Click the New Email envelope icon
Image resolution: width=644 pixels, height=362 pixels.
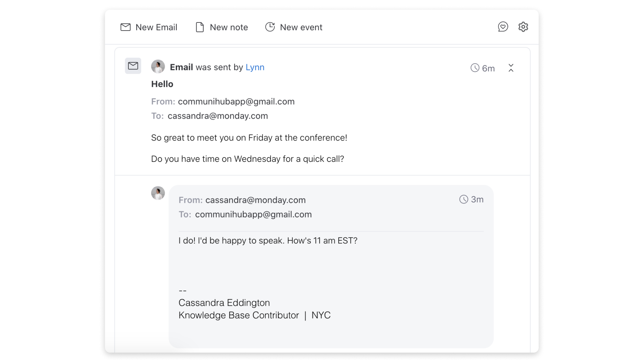point(125,27)
